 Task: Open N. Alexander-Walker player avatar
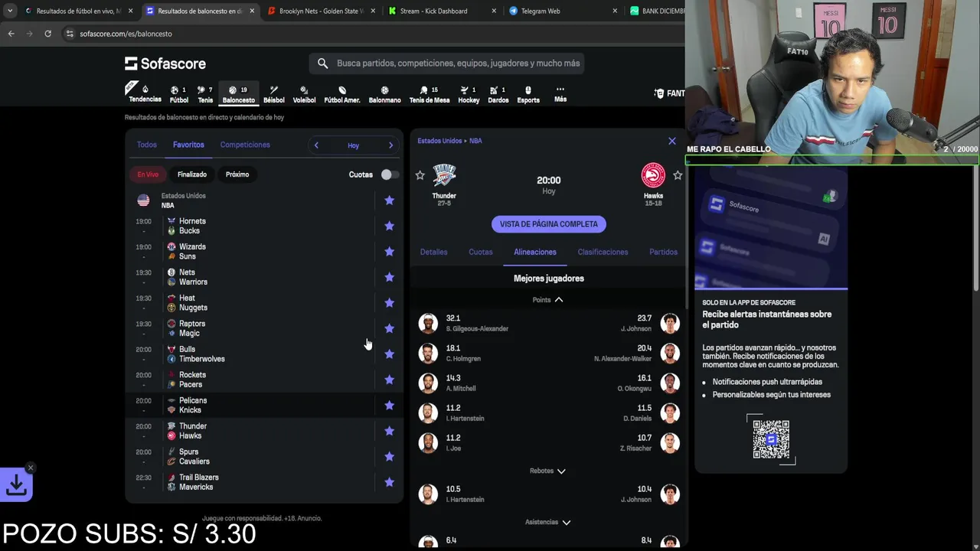(670, 353)
